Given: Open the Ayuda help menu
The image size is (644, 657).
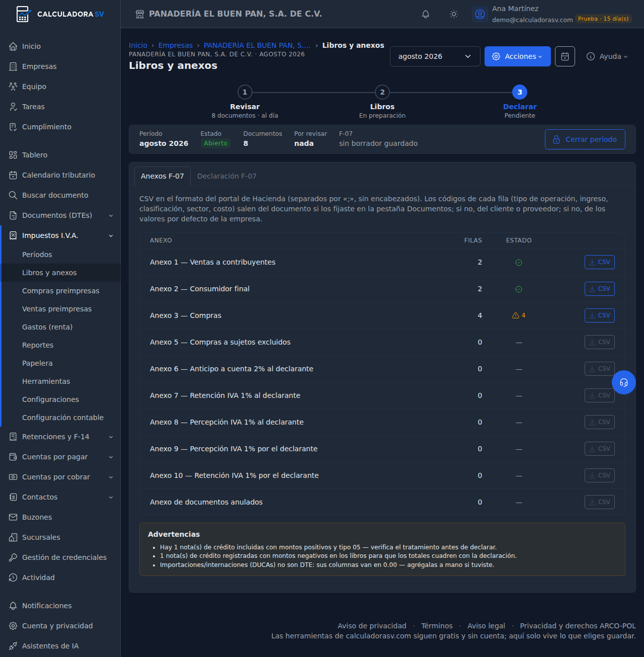Looking at the screenshot, I should [x=607, y=56].
